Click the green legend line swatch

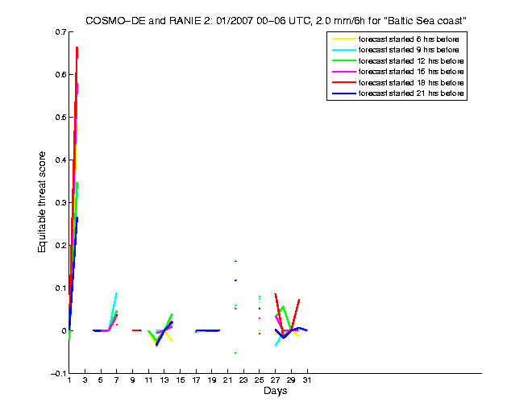click(x=344, y=61)
